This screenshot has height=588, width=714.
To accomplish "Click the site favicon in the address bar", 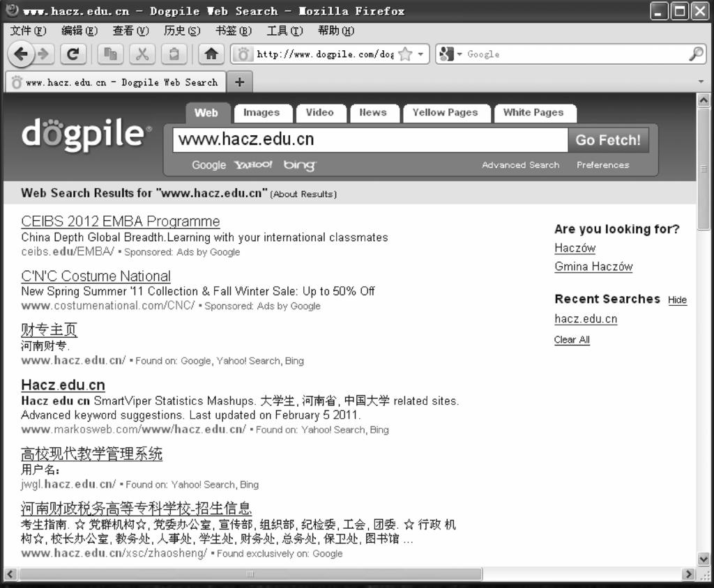I will [x=243, y=54].
